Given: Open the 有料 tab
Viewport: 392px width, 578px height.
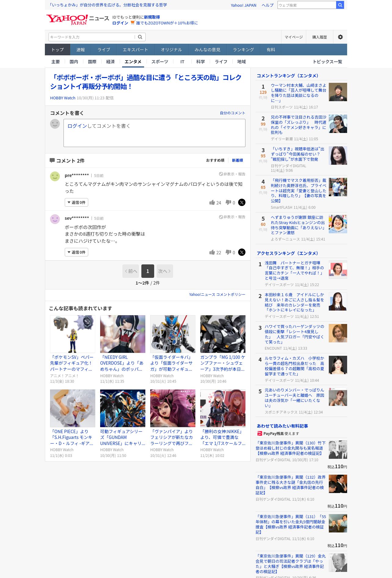Looking at the screenshot, I should coord(271,50).
